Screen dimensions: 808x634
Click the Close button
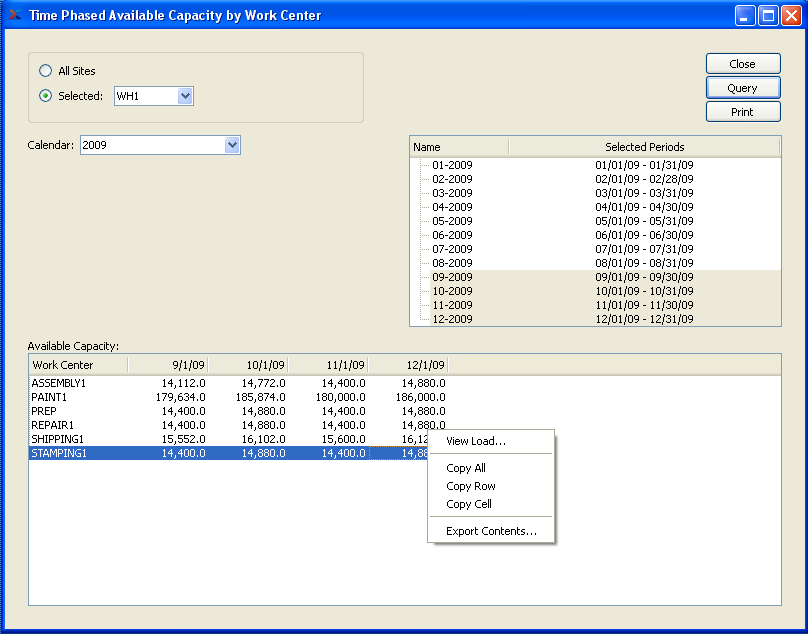point(742,64)
